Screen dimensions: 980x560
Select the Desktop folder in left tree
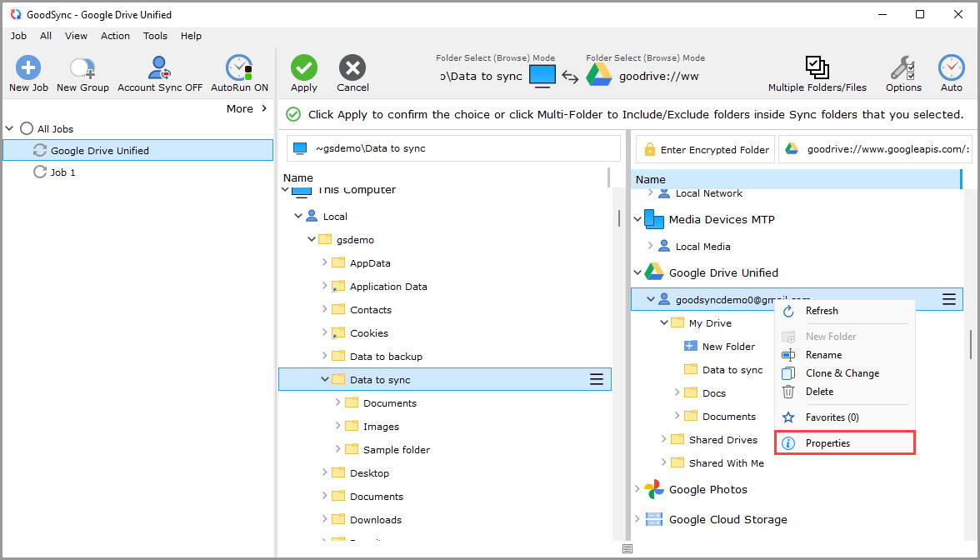(x=369, y=473)
